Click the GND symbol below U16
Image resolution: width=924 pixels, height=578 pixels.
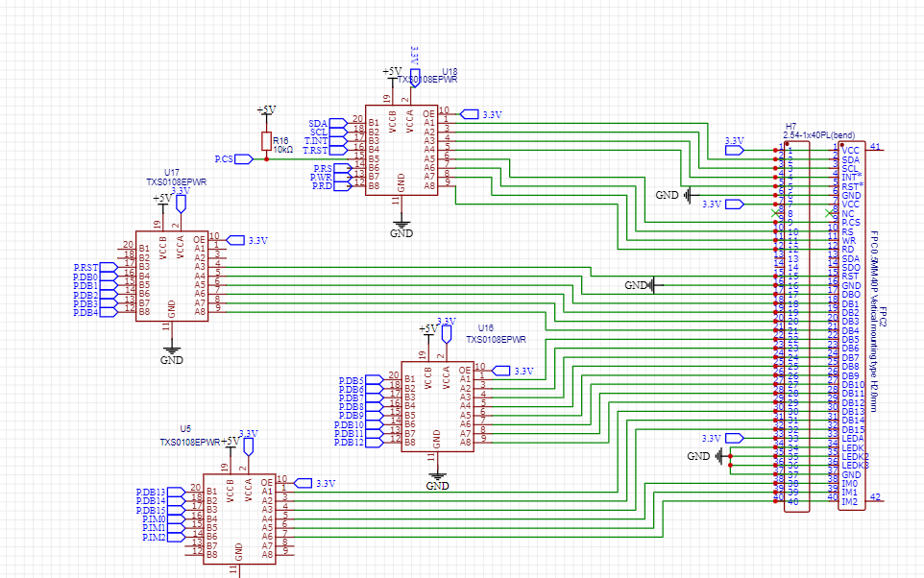coord(437,480)
